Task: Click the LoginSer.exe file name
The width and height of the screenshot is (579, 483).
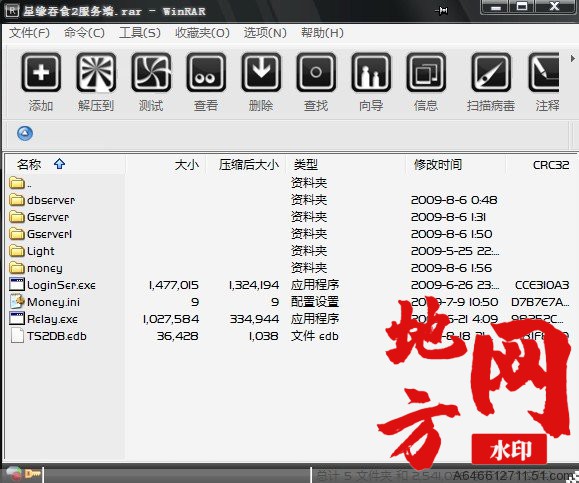Action: coord(61,285)
